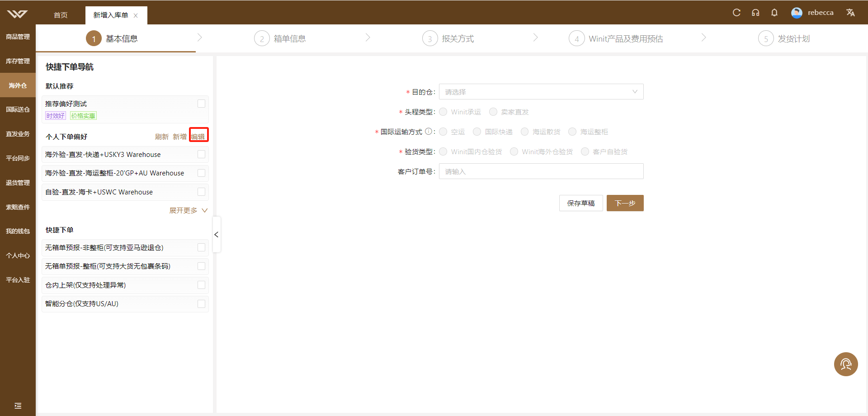Click 价格实惠 tag
The image size is (868, 416).
(x=83, y=116)
